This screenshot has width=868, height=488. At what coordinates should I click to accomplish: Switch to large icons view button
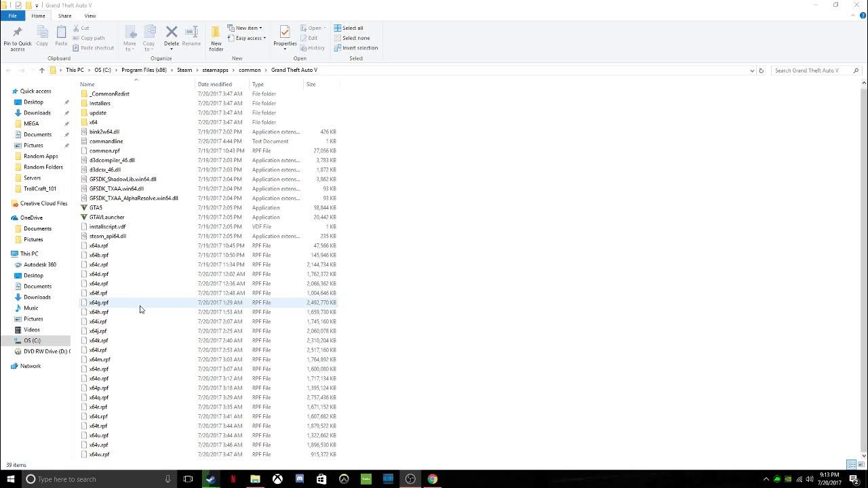tap(860, 465)
